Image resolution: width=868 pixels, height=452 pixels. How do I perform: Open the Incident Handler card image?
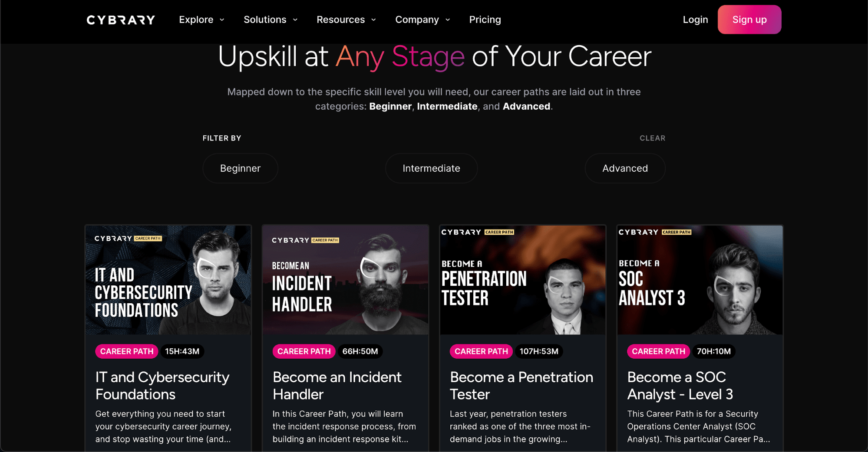click(x=346, y=280)
